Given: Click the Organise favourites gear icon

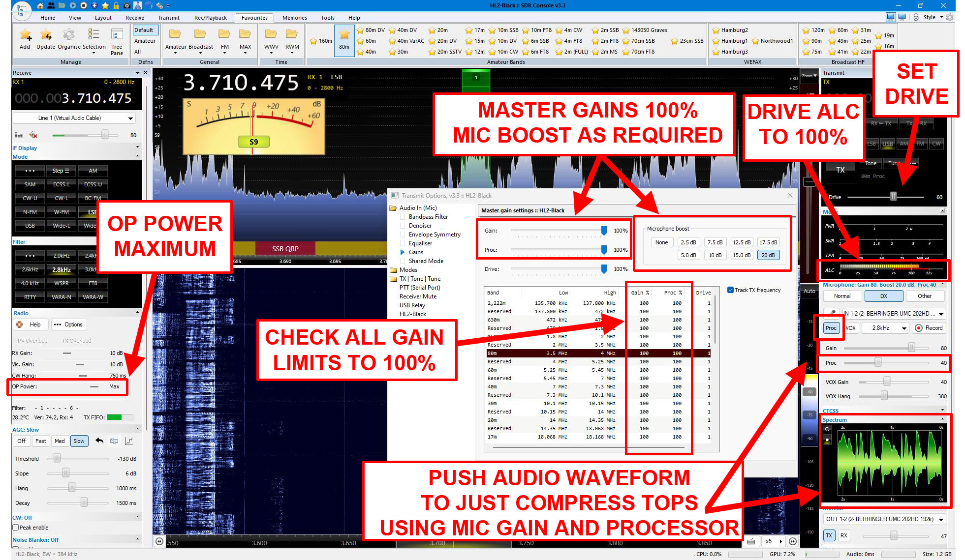Looking at the screenshot, I should tap(69, 35).
